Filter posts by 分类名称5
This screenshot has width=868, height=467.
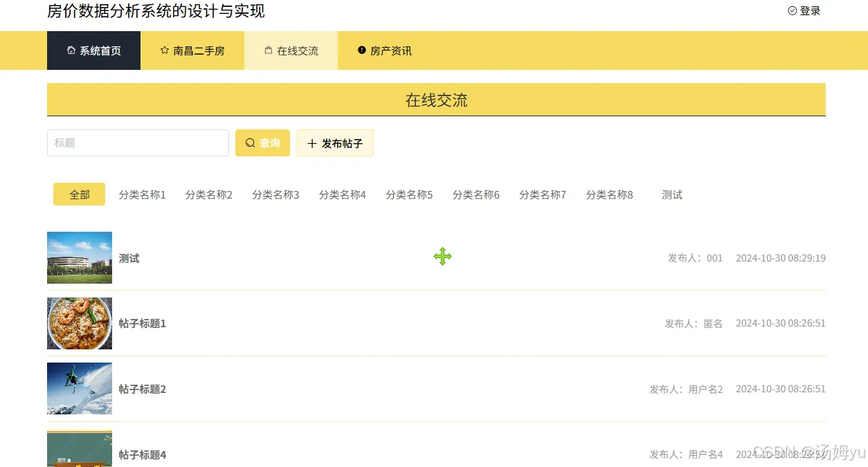coord(409,195)
